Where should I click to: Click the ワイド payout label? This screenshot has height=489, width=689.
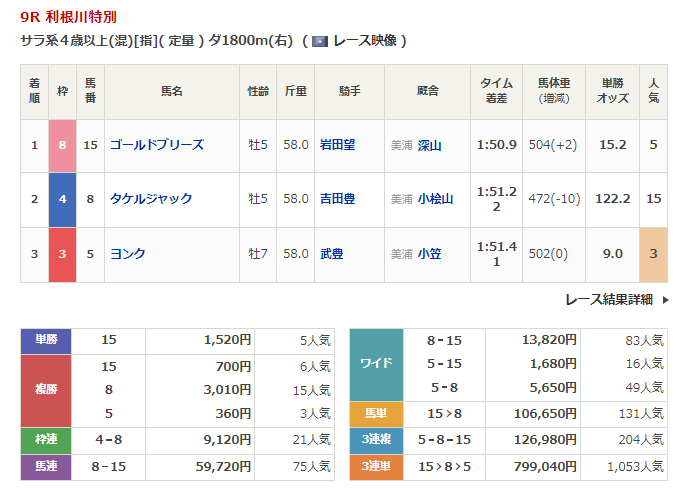[375, 364]
